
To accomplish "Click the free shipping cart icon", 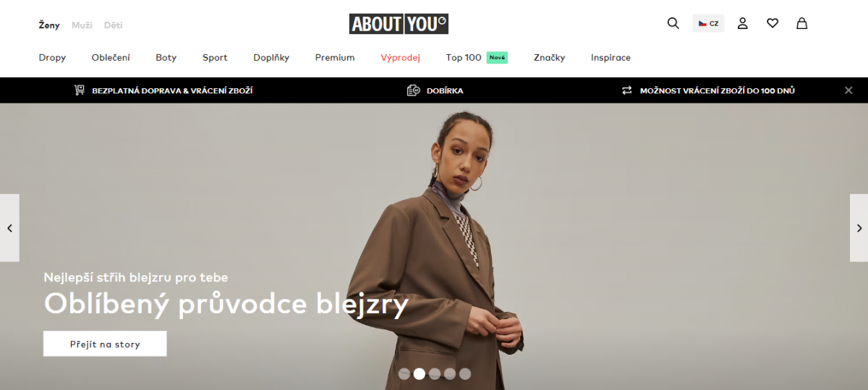I will click(x=79, y=90).
